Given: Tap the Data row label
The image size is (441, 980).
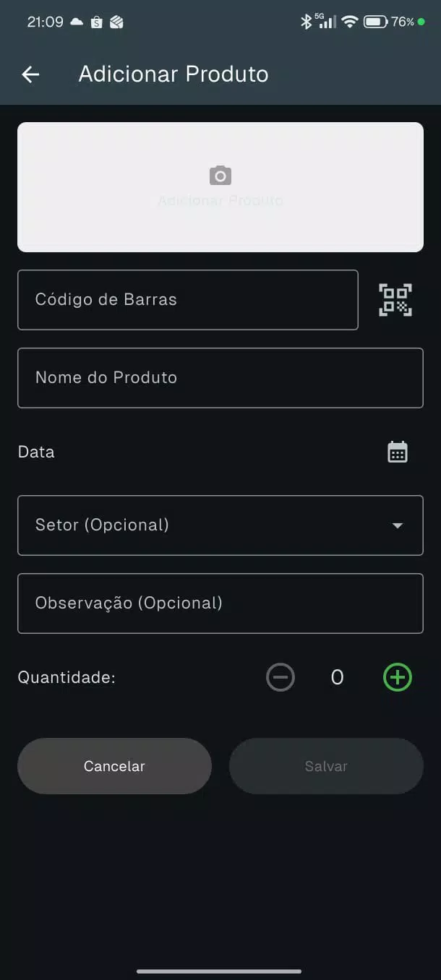Looking at the screenshot, I should (x=36, y=452).
